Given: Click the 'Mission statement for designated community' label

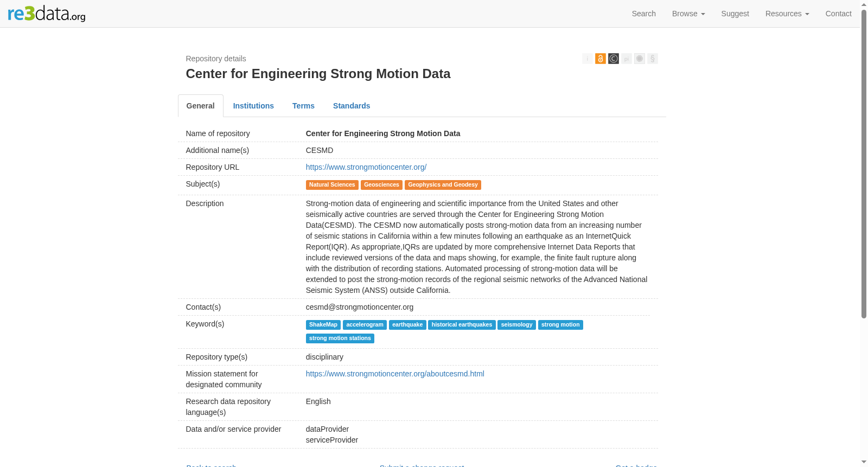Looking at the screenshot, I should (x=224, y=379).
